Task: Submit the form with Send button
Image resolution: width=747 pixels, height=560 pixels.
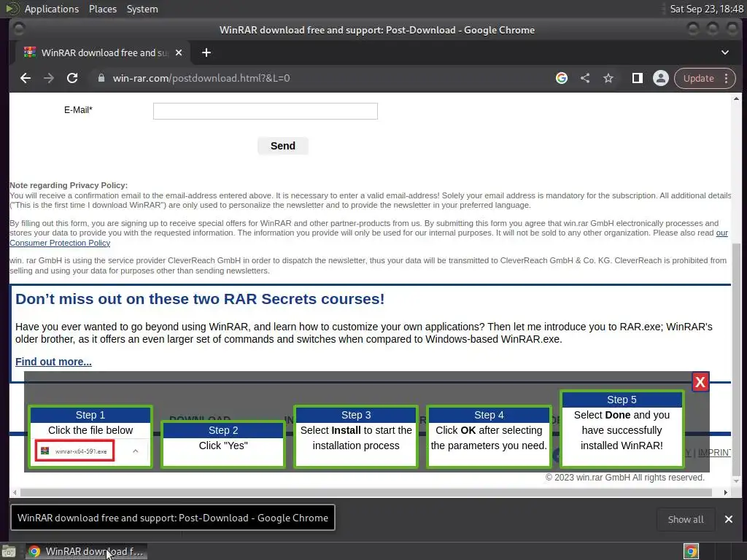Action: (x=283, y=146)
